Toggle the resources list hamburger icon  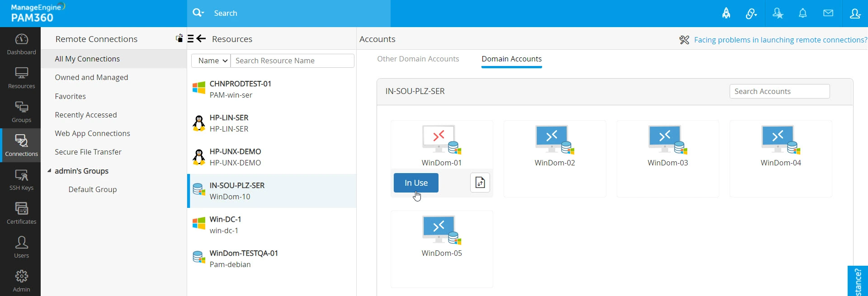tap(190, 39)
